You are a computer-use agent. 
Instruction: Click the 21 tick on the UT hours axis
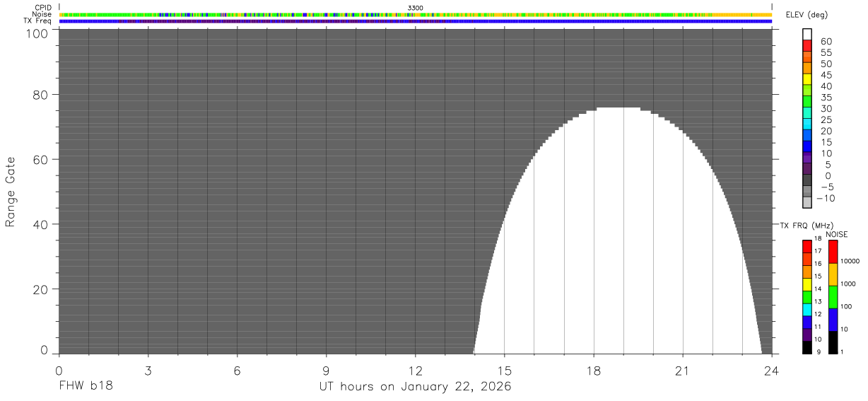click(x=682, y=370)
